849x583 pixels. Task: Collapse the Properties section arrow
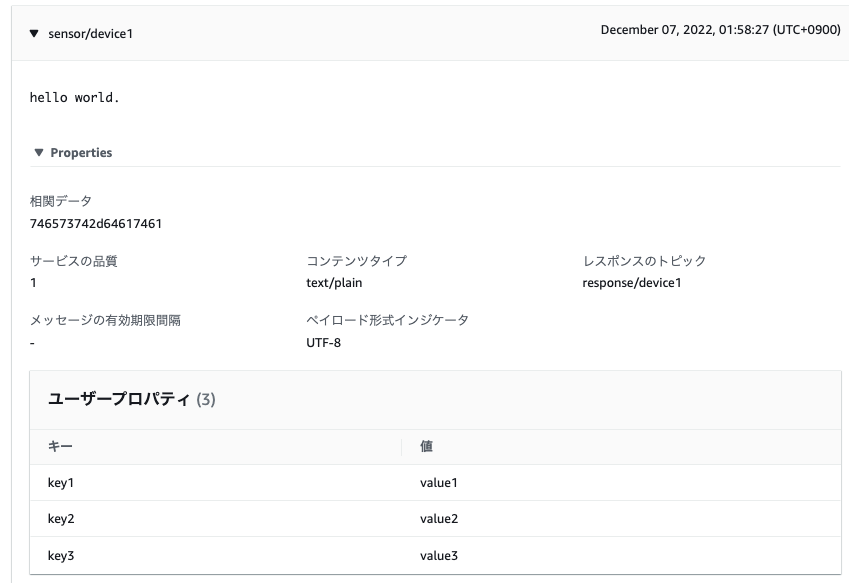tap(39, 153)
